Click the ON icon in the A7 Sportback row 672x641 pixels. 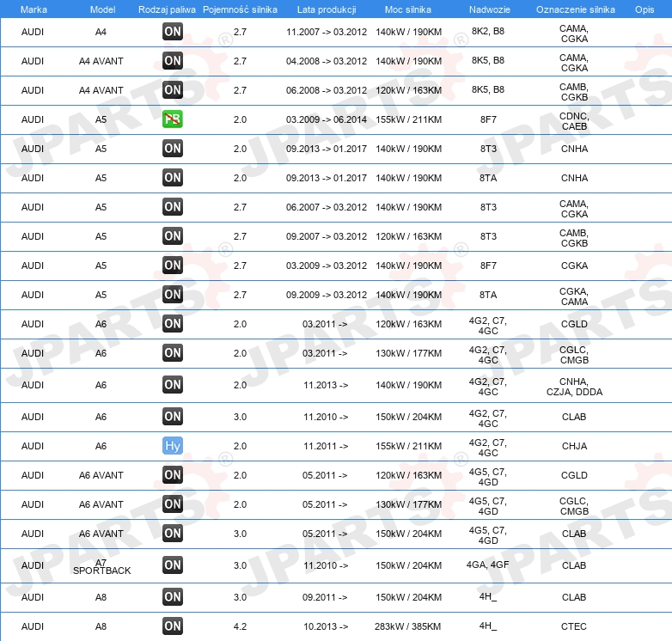173,565
